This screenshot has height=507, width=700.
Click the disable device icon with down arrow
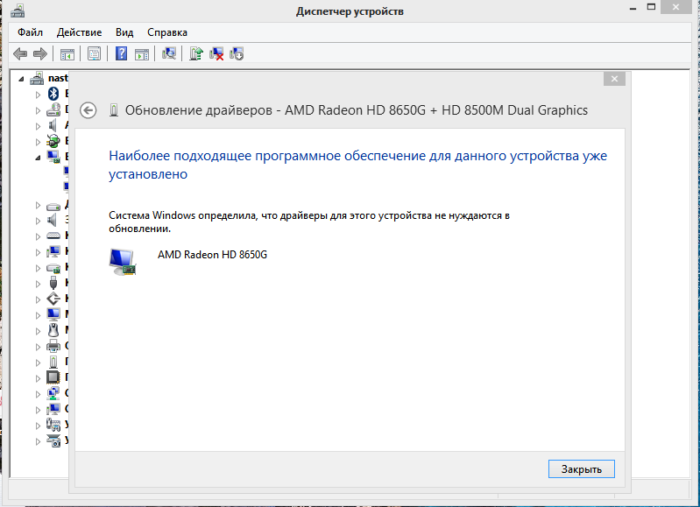click(236, 54)
